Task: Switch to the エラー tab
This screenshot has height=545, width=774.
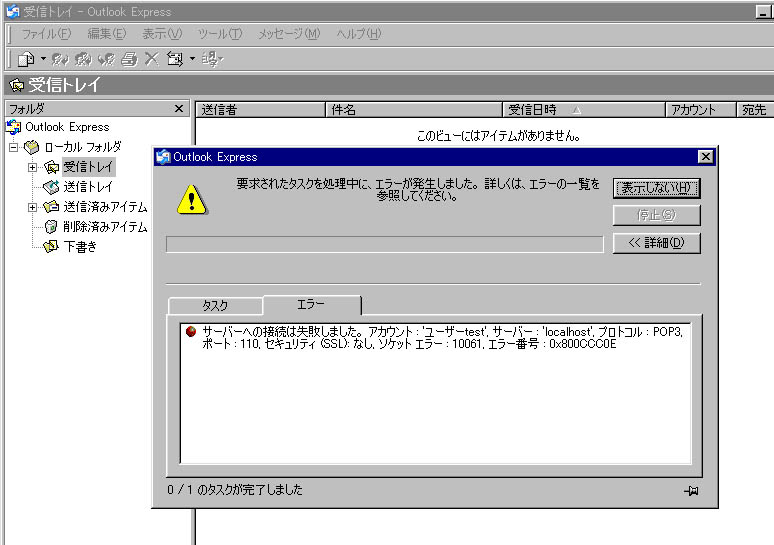Action: 311,304
